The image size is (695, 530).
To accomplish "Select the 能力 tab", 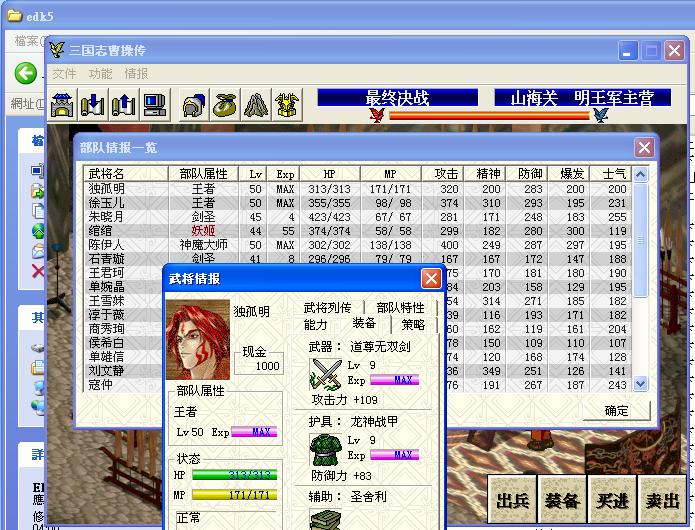I will [316, 324].
